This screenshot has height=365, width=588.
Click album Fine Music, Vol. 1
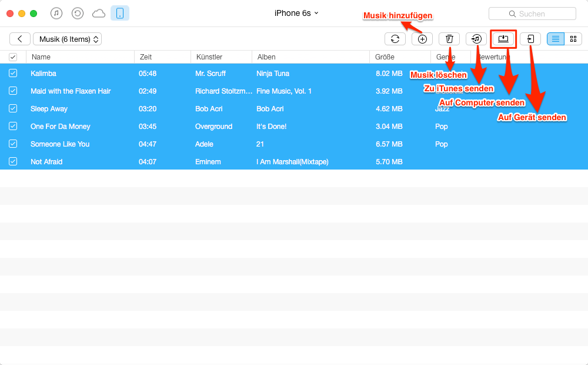(x=284, y=91)
